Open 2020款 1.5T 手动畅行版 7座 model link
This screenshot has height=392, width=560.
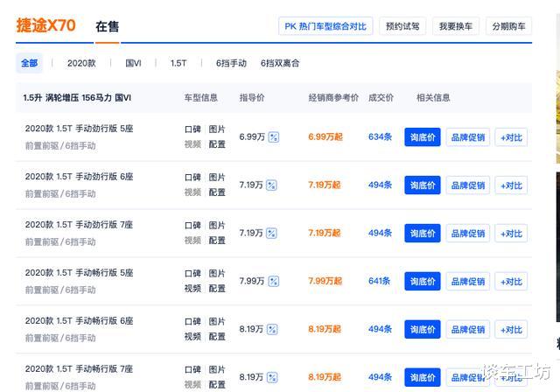(79, 368)
